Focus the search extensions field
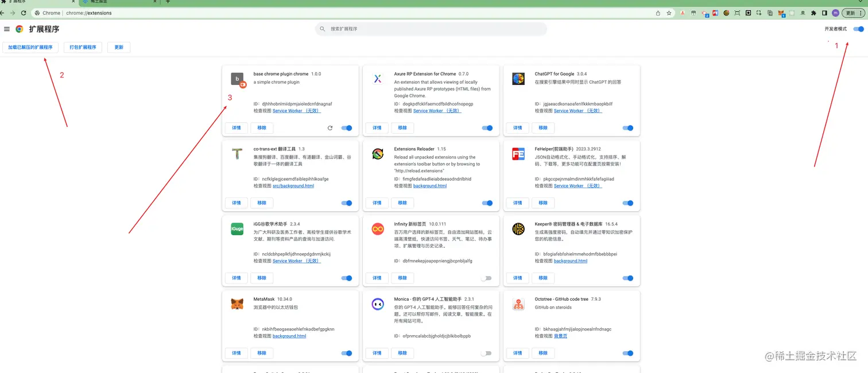 pyautogui.click(x=431, y=29)
